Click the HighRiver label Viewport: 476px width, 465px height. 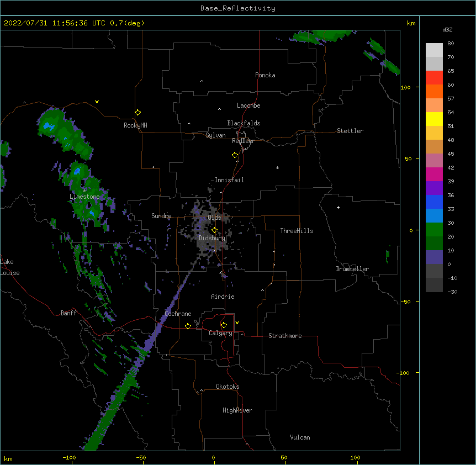pyautogui.click(x=237, y=410)
